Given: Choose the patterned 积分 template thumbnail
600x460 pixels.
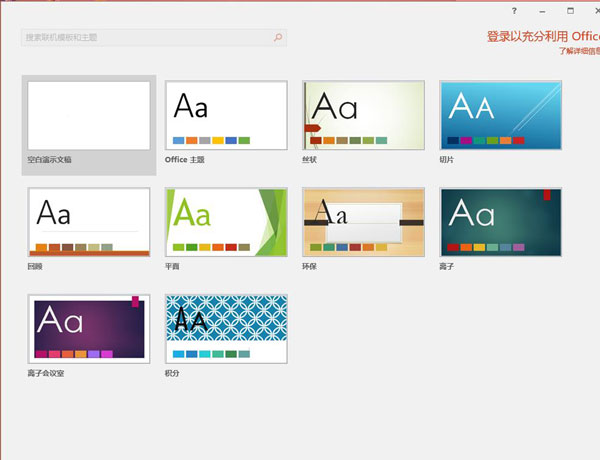Looking at the screenshot, I should click(226, 329).
